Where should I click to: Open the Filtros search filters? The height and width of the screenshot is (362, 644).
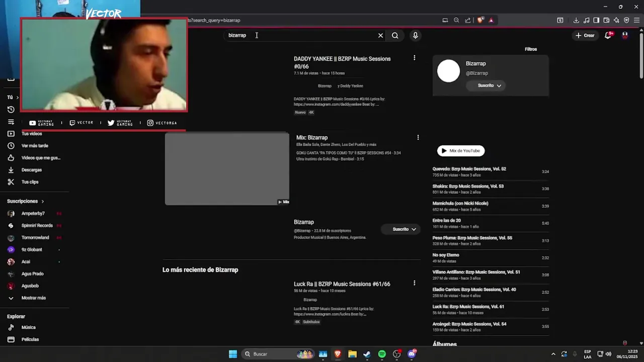531,49
